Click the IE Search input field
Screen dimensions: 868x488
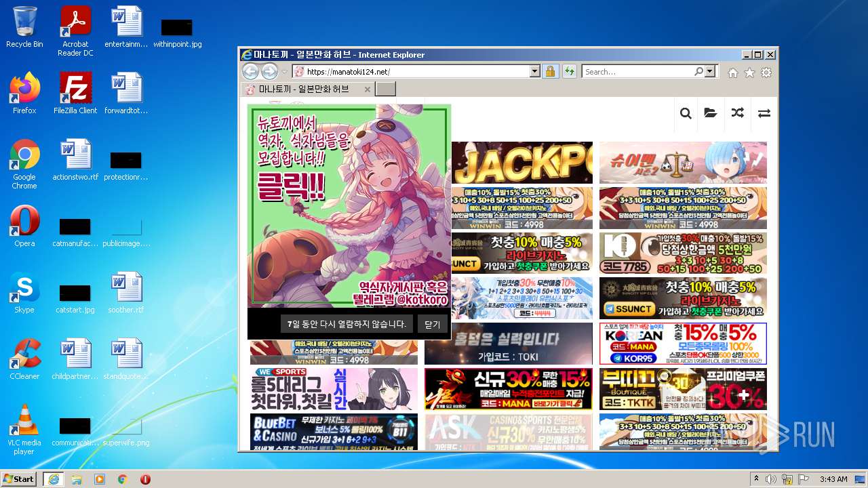click(x=637, y=71)
